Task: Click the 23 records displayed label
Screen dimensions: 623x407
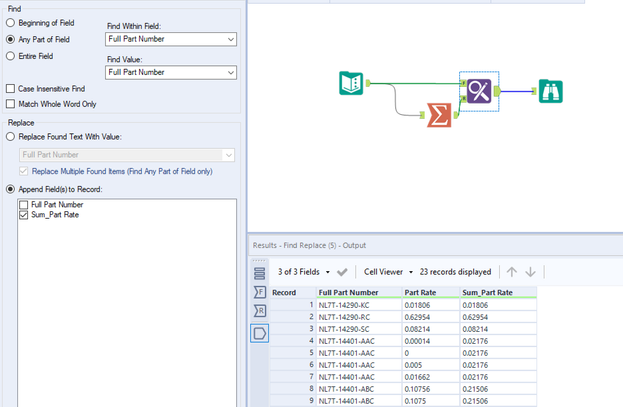Action: pyautogui.click(x=455, y=272)
